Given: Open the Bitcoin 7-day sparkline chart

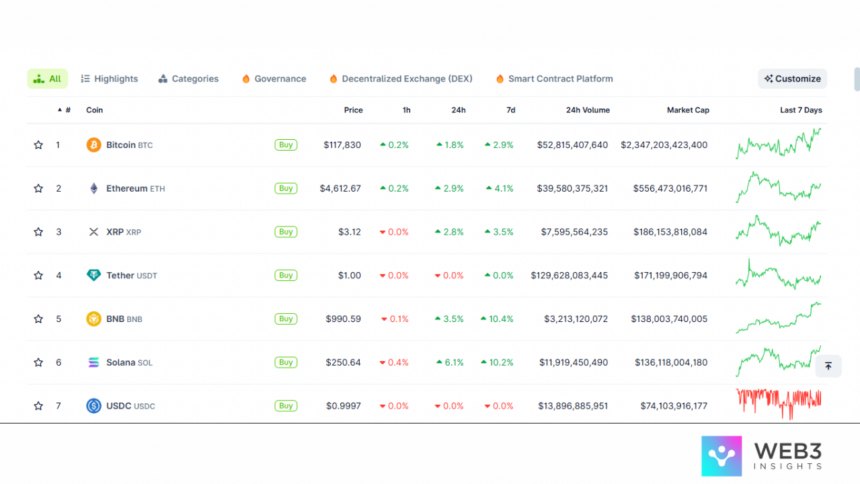Looking at the screenshot, I should pyautogui.click(x=779, y=144).
